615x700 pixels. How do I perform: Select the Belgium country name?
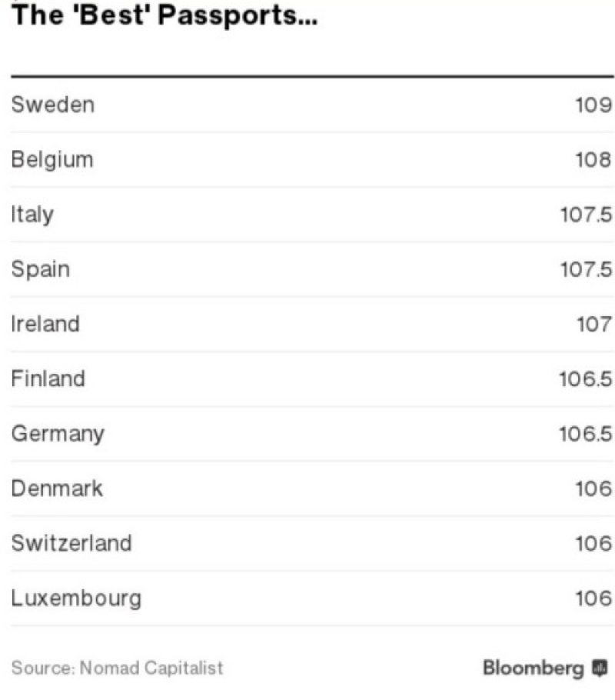point(52,159)
